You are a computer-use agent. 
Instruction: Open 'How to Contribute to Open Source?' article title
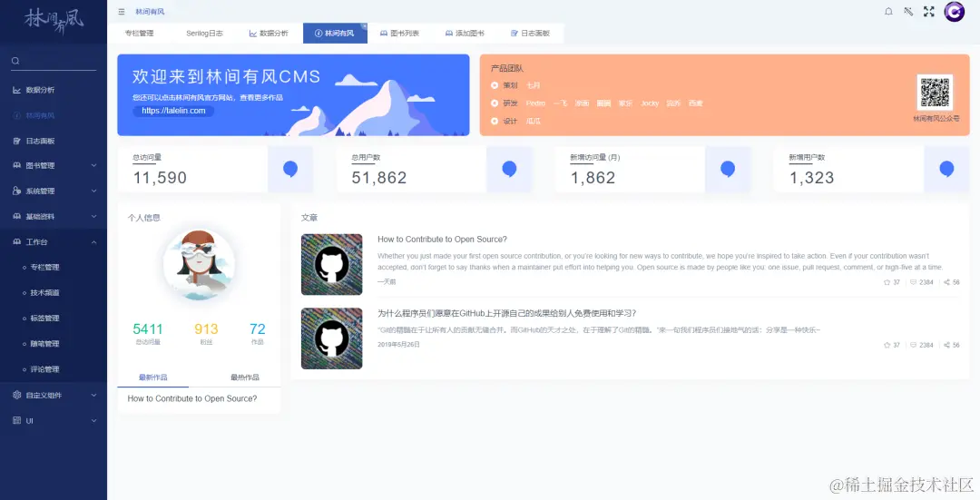[x=442, y=240]
